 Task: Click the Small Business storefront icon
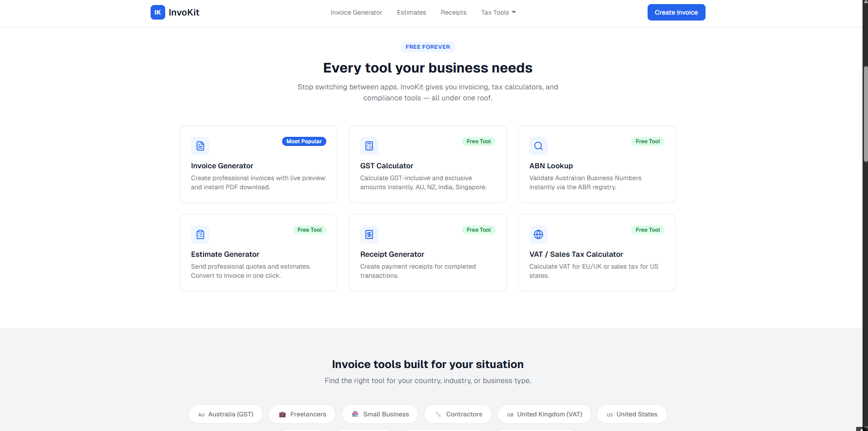355,414
